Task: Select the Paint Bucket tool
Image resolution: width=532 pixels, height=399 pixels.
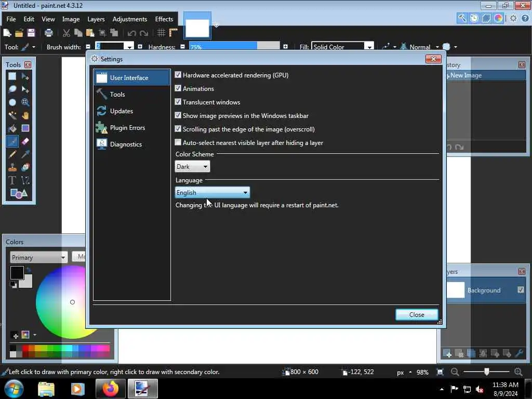Action: coord(12,128)
